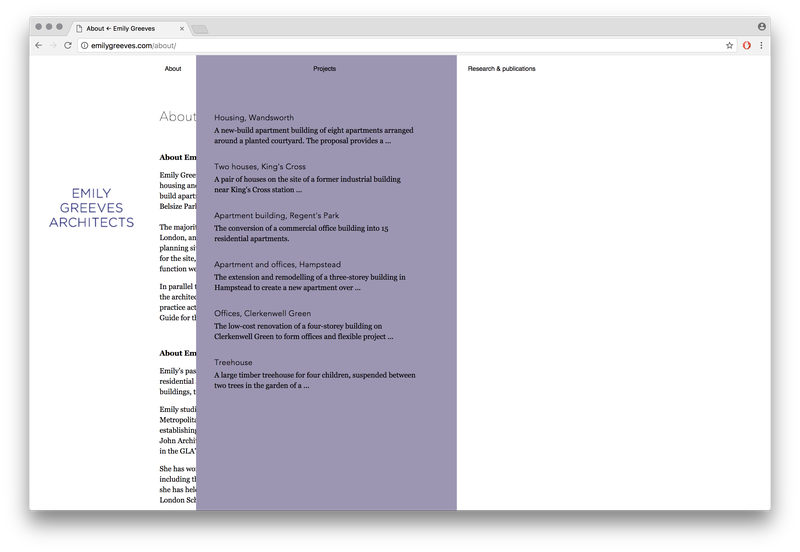Click the address bar URL field
This screenshot has height=552, width=800.
pos(406,45)
